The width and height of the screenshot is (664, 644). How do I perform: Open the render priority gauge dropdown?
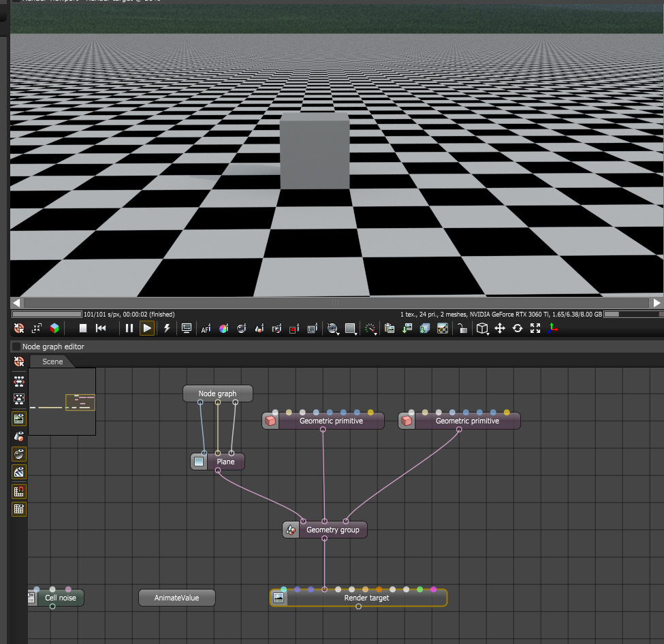pyautogui.click(x=370, y=329)
